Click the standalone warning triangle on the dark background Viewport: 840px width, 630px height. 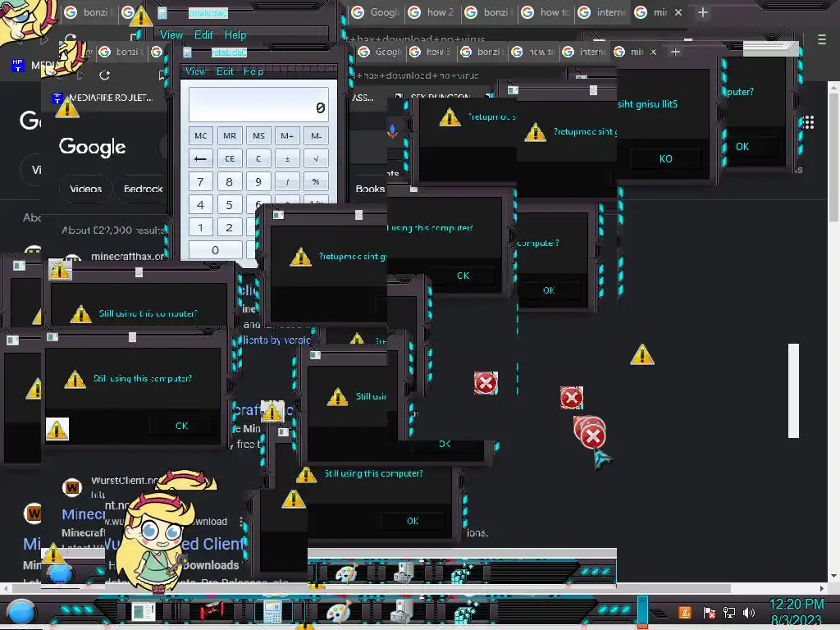tap(641, 354)
